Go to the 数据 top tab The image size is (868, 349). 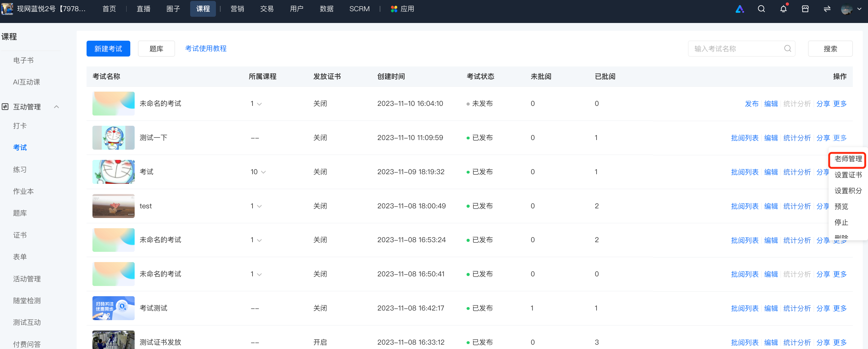tap(327, 9)
